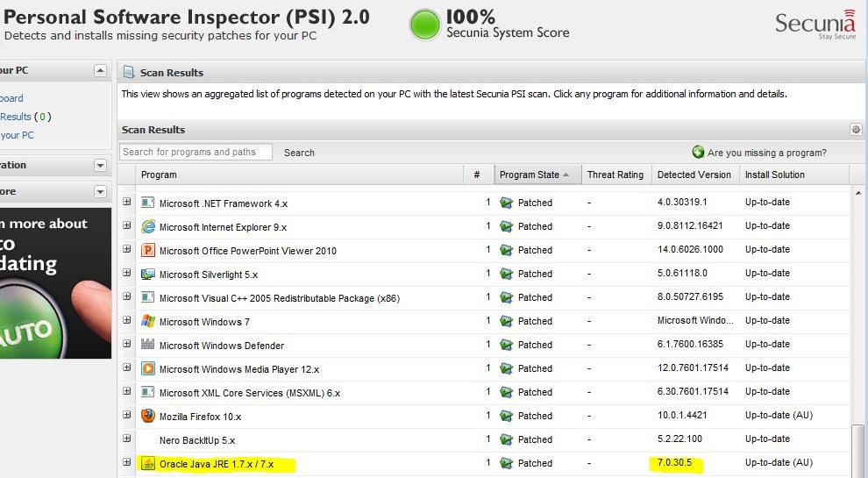The width and height of the screenshot is (868, 478).
Task: Click the Windows Media Player 12.x icon
Action: pyautogui.click(x=148, y=368)
